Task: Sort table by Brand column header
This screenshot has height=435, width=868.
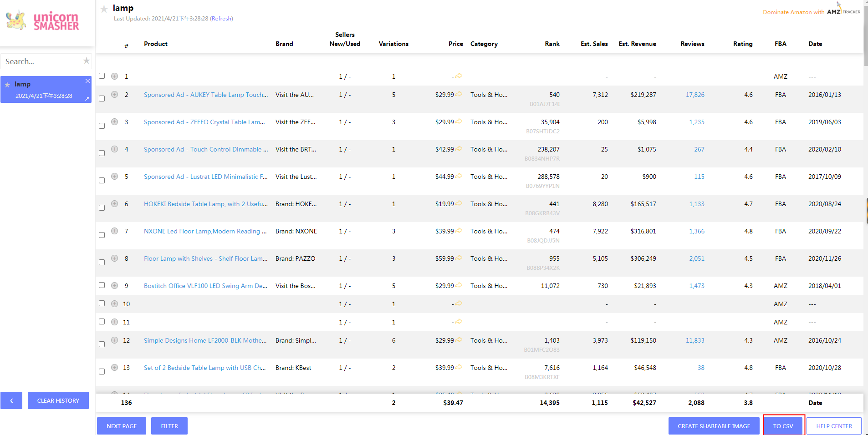Action: pyautogui.click(x=284, y=44)
